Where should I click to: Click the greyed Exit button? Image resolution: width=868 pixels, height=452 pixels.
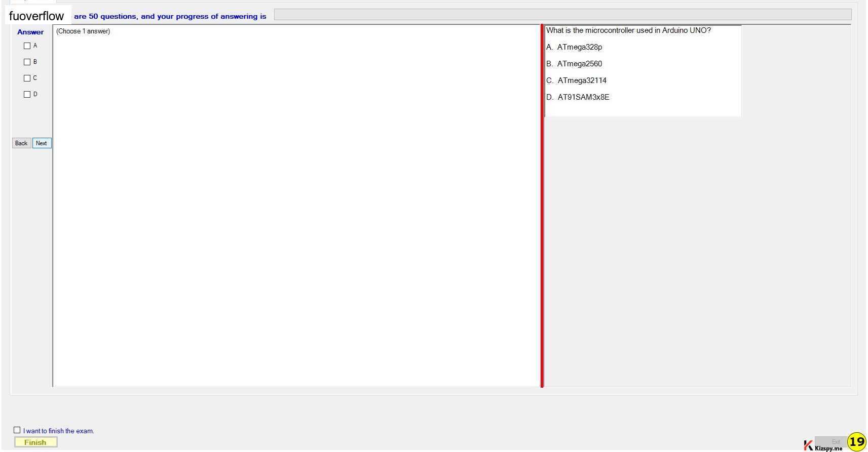click(831, 442)
